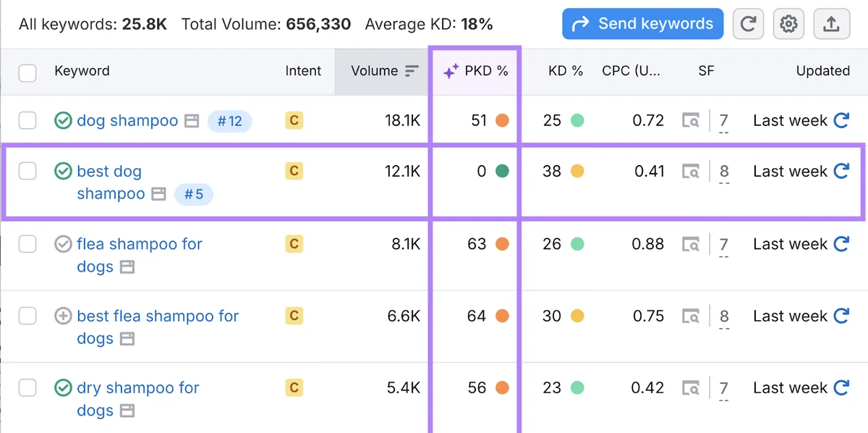Open SERP features count 7 for dog shampoo
The height and width of the screenshot is (433, 868).
723,121
